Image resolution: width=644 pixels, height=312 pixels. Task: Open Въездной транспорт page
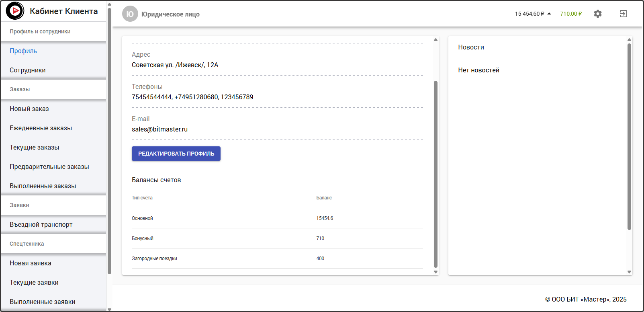[x=41, y=224]
